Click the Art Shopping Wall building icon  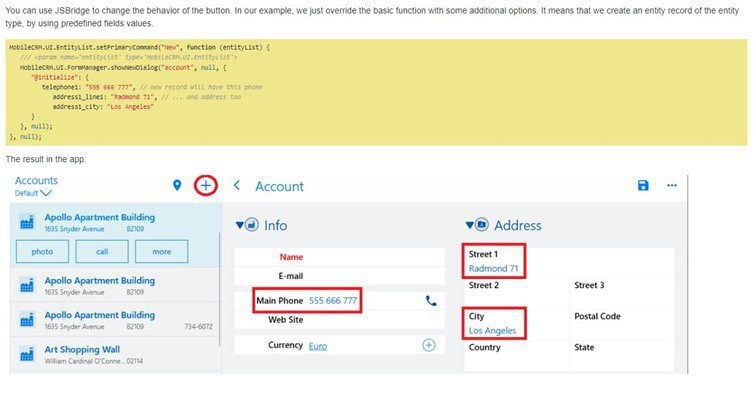tap(27, 354)
